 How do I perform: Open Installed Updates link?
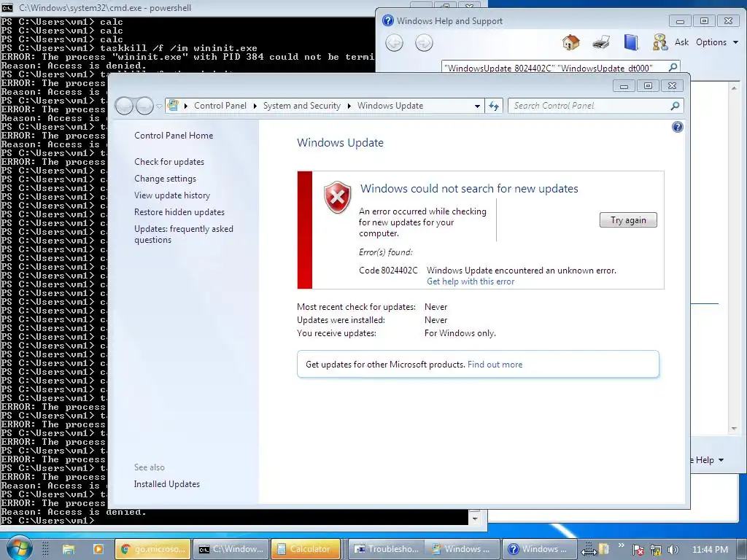(x=167, y=484)
